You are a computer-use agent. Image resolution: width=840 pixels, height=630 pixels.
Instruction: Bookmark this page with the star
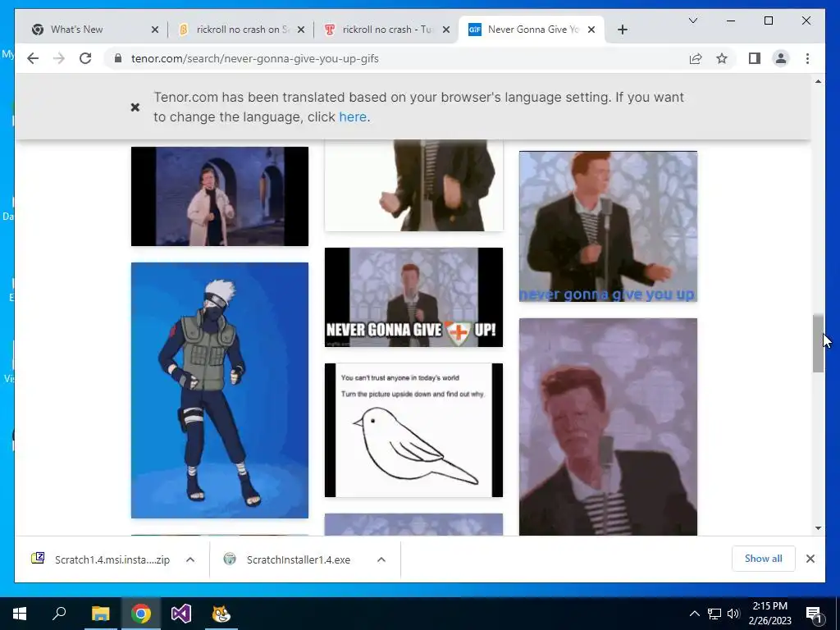point(722,58)
